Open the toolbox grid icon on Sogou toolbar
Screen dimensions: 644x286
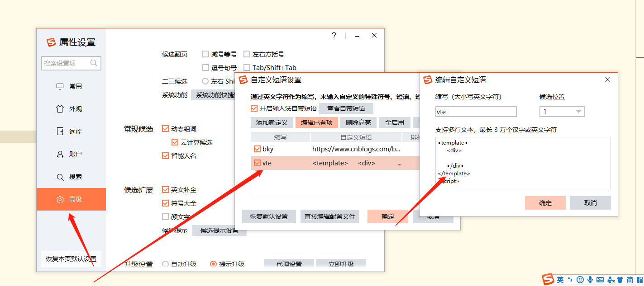click(x=639, y=280)
